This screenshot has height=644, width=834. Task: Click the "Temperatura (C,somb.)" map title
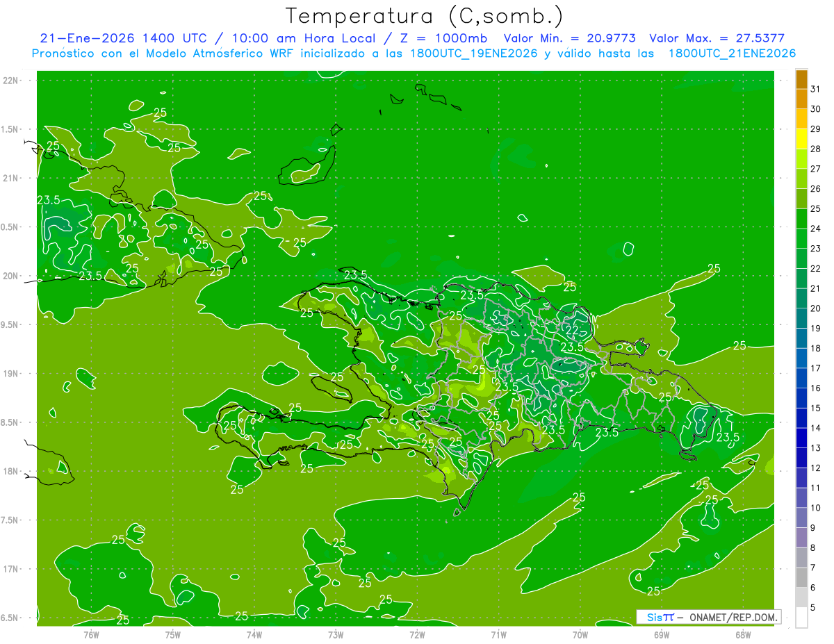424,16
